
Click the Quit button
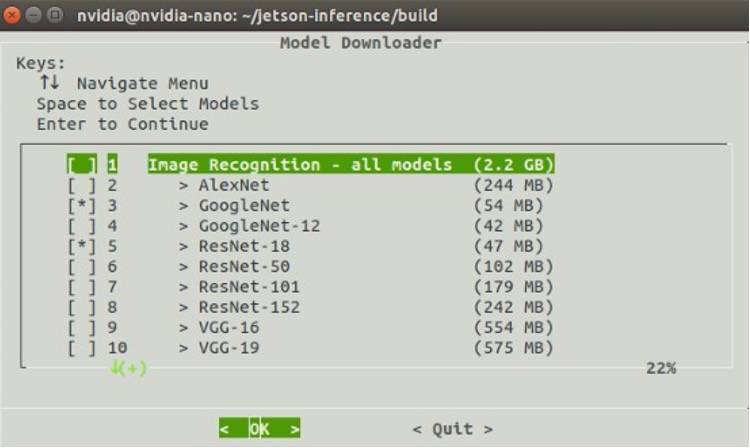[452, 429]
